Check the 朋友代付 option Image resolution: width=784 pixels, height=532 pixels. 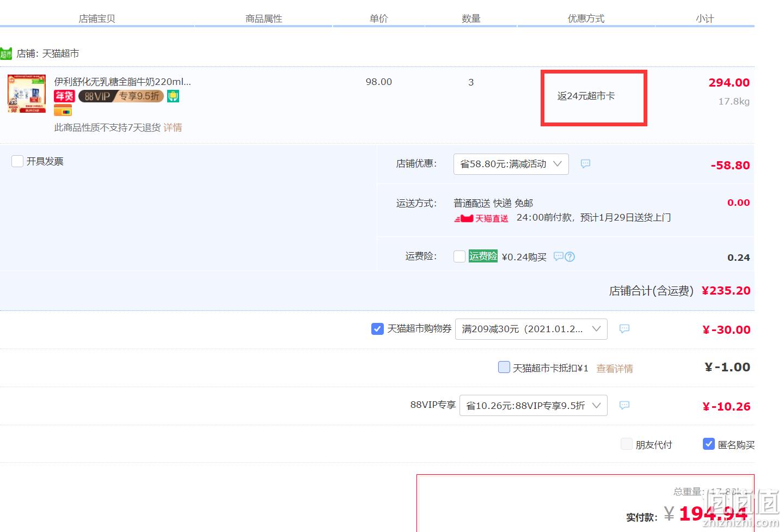click(x=627, y=444)
